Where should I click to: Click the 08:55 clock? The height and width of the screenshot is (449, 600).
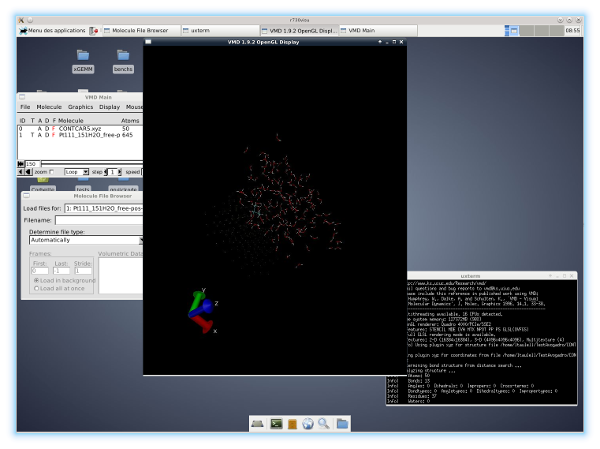pos(572,30)
